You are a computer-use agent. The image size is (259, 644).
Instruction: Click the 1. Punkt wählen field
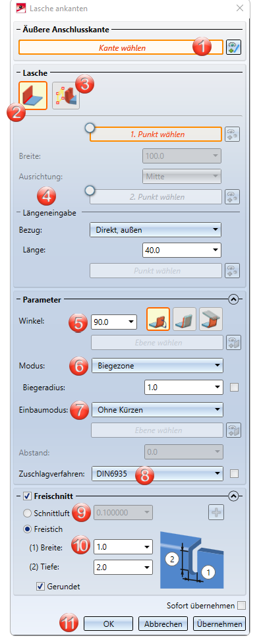click(156, 134)
